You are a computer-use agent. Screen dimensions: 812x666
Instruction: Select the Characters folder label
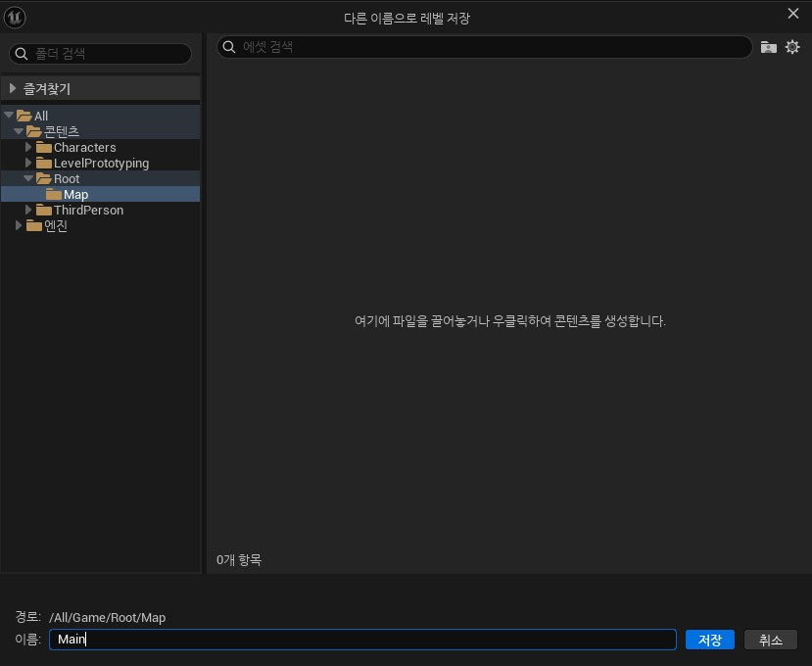85,148
